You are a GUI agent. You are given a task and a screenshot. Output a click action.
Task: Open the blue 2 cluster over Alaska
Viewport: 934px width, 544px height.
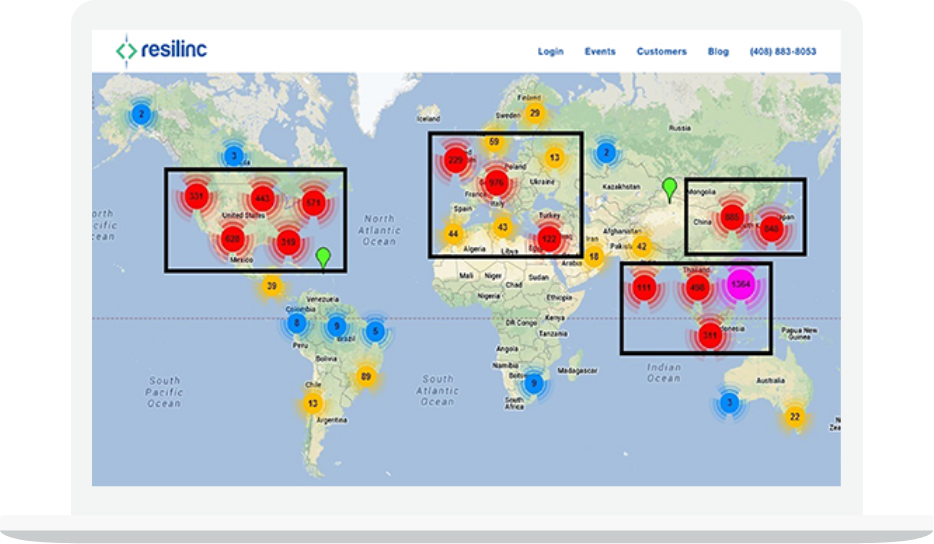pos(142,115)
